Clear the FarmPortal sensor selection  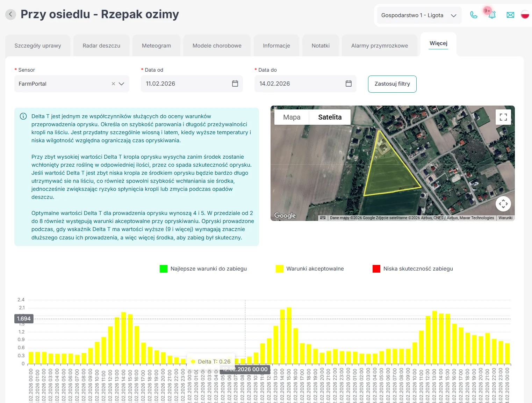[113, 84]
